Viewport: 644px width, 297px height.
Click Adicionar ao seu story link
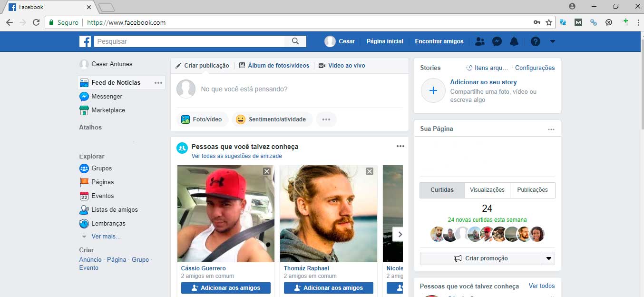[x=483, y=82]
